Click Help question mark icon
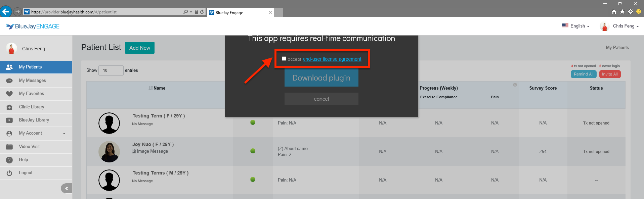This screenshot has height=199, width=644. point(9,160)
